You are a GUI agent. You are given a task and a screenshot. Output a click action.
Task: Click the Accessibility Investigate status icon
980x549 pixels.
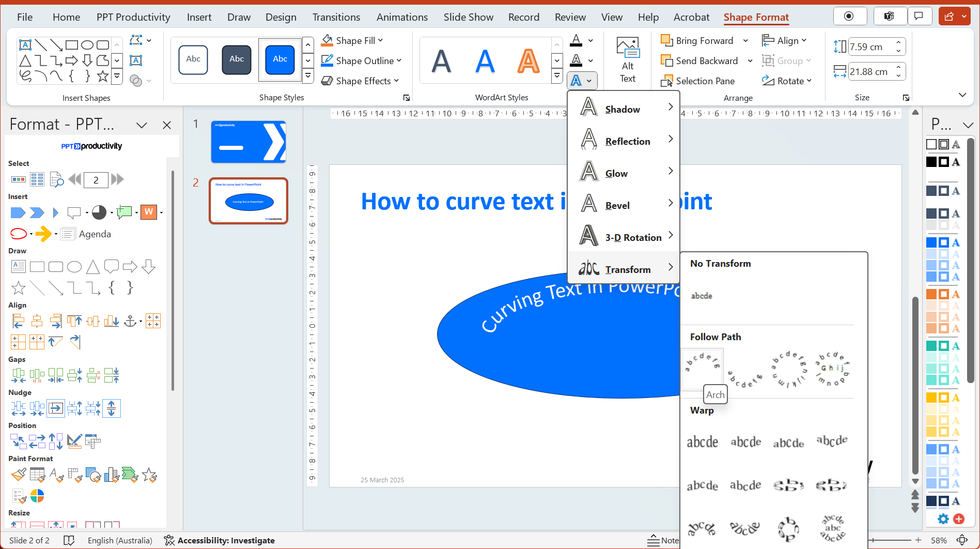[x=169, y=540]
